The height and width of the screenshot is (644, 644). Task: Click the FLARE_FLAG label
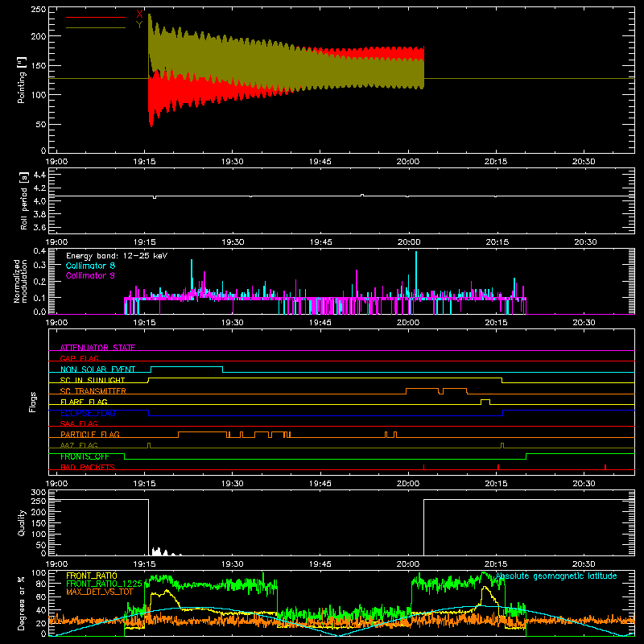pos(84,402)
